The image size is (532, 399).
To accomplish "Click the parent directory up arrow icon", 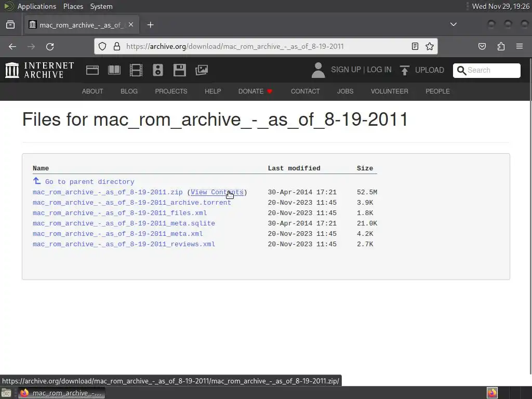I will click(37, 181).
